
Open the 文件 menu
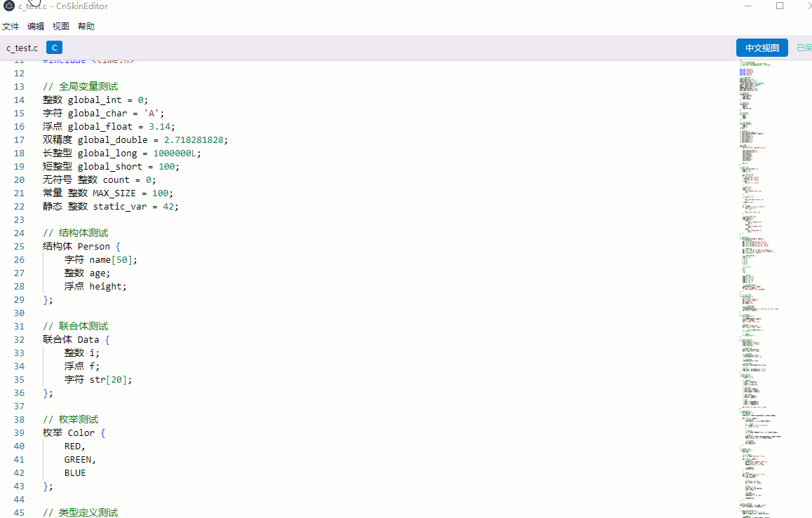[11, 27]
